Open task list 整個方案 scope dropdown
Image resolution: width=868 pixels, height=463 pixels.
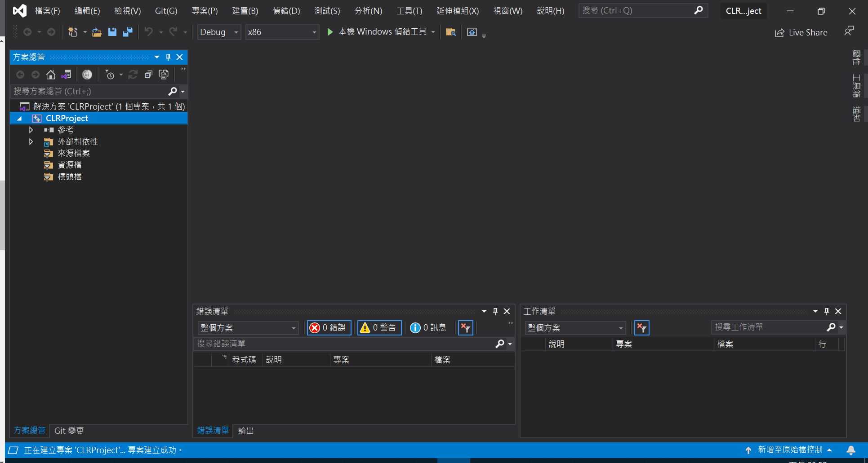(x=575, y=328)
